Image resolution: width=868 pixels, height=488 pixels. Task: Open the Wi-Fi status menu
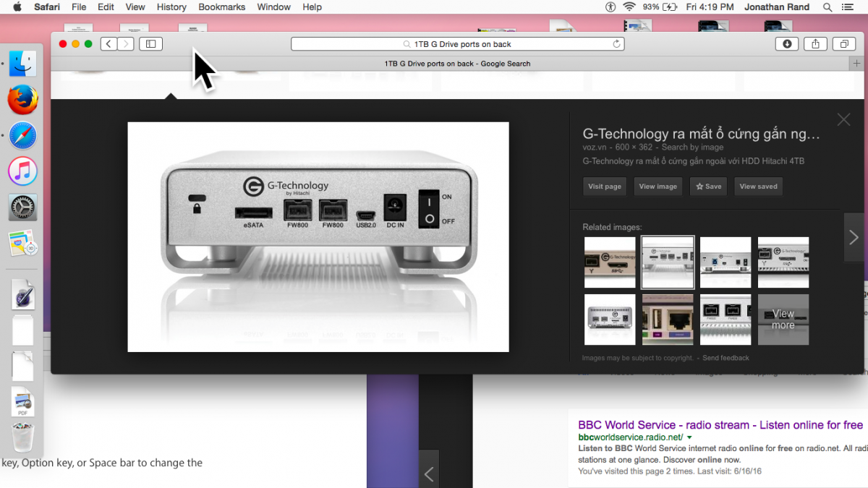coord(629,7)
